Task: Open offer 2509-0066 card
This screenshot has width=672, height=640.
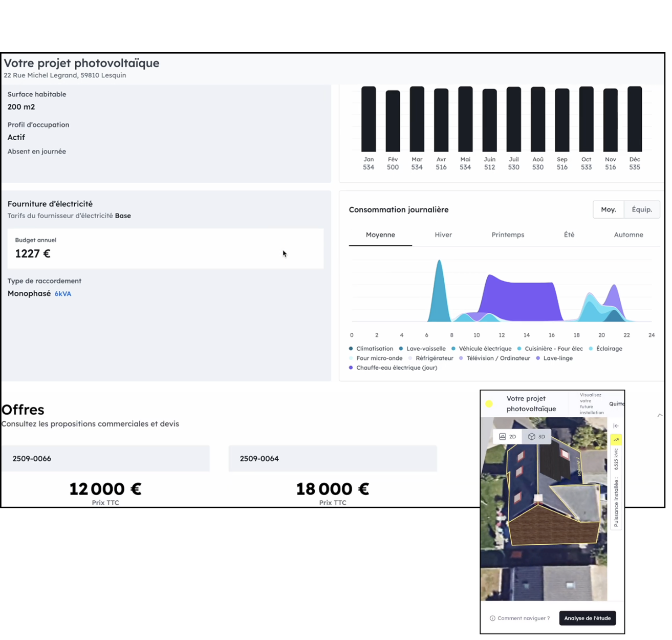Action: tap(105, 459)
